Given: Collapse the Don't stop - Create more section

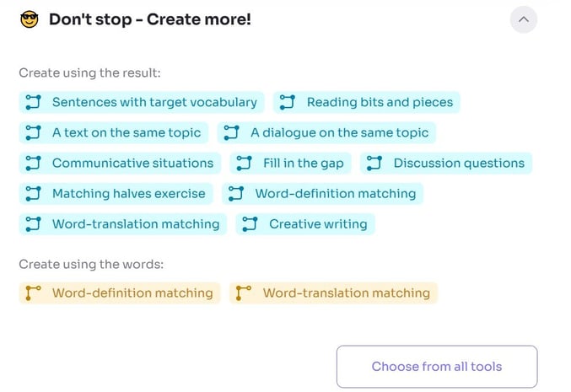Looking at the screenshot, I should tap(523, 19).
